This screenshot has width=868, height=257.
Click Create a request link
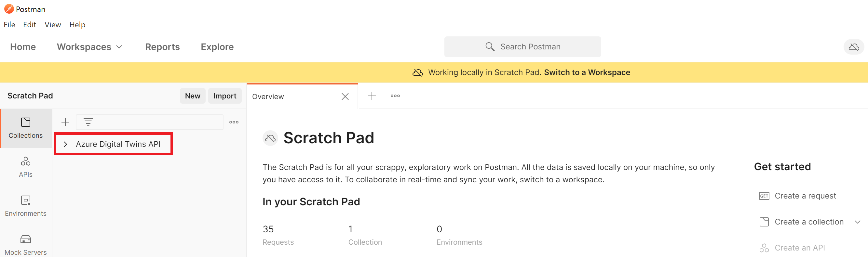click(805, 196)
